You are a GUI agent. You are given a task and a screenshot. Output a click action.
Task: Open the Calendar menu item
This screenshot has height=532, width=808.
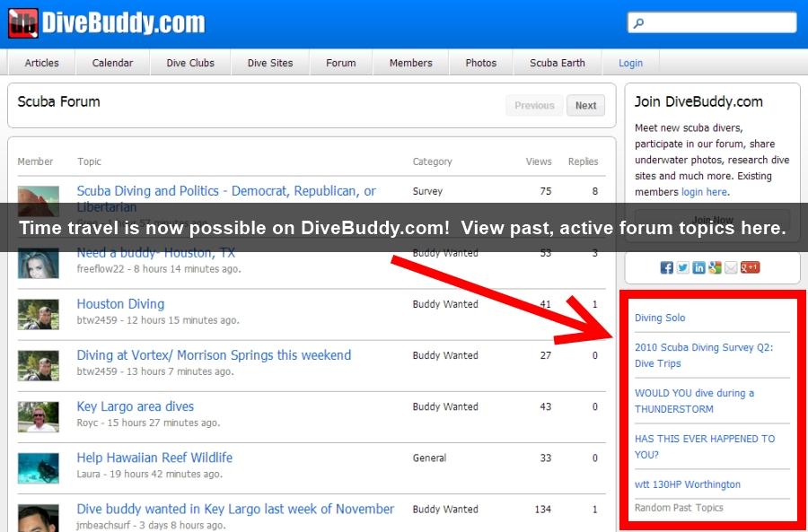pyautogui.click(x=112, y=63)
